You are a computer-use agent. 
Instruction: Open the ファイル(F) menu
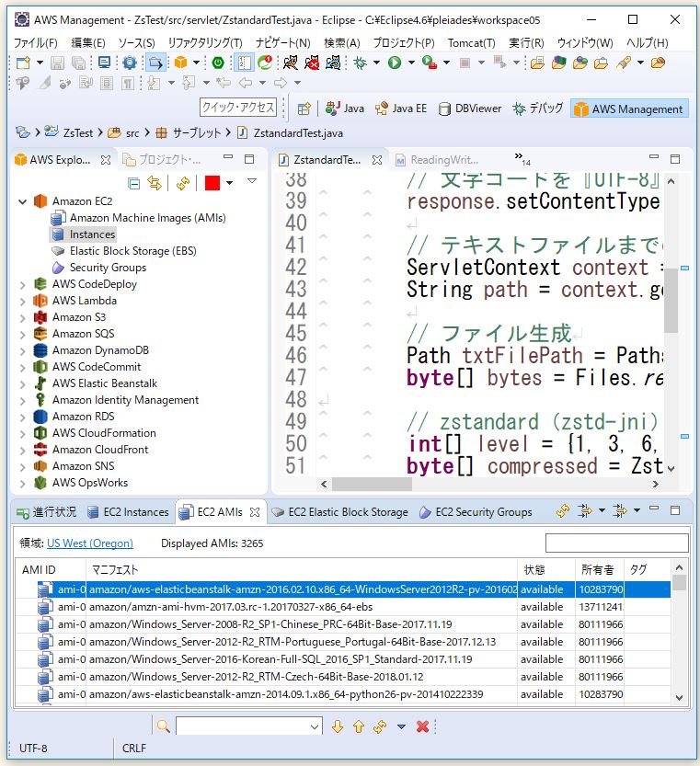click(x=35, y=43)
